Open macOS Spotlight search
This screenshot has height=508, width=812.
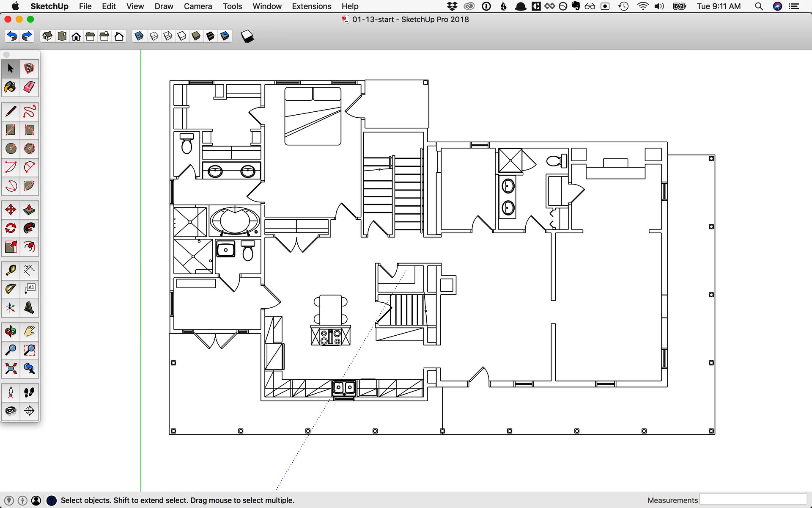coord(759,6)
